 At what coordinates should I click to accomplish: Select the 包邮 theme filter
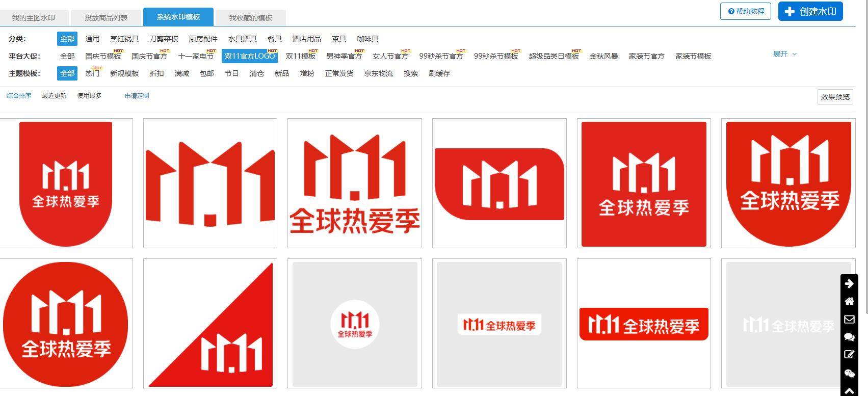pyautogui.click(x=206, y=73)
